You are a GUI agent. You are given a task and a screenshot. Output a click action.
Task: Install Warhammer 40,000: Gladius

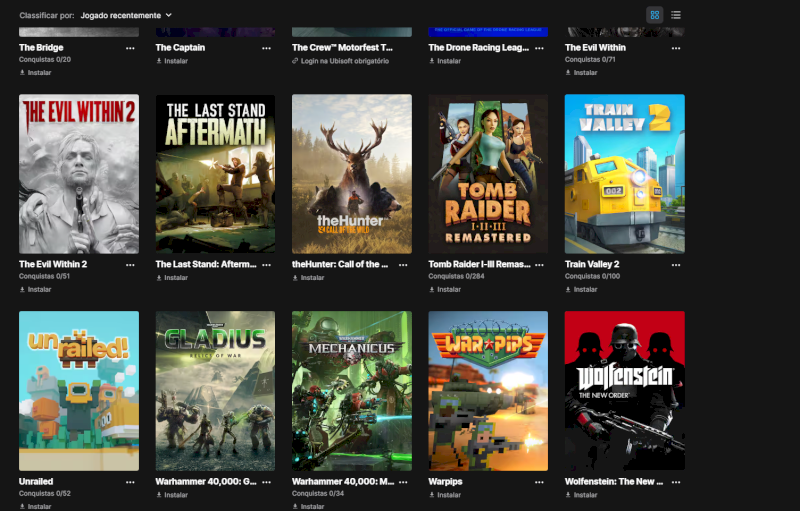tap(172, 495)
